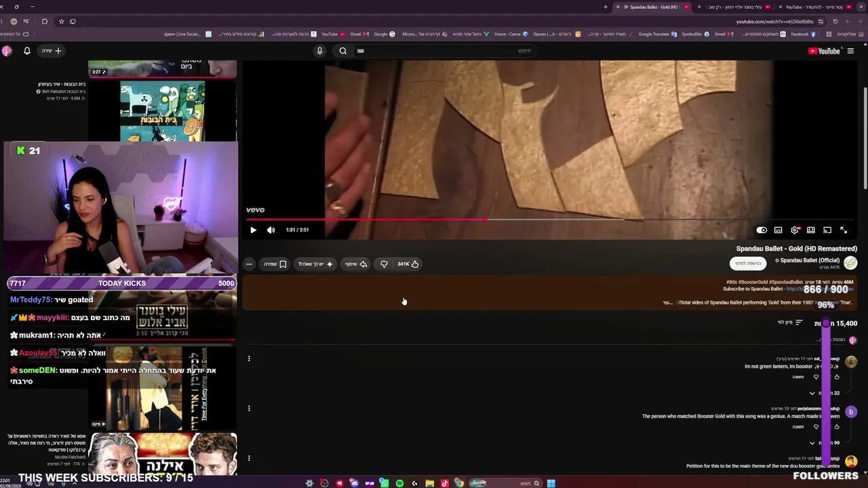868x488 pixels.
Task: Reload the page in browser toolbar
Action: click(x=835, y=22)
